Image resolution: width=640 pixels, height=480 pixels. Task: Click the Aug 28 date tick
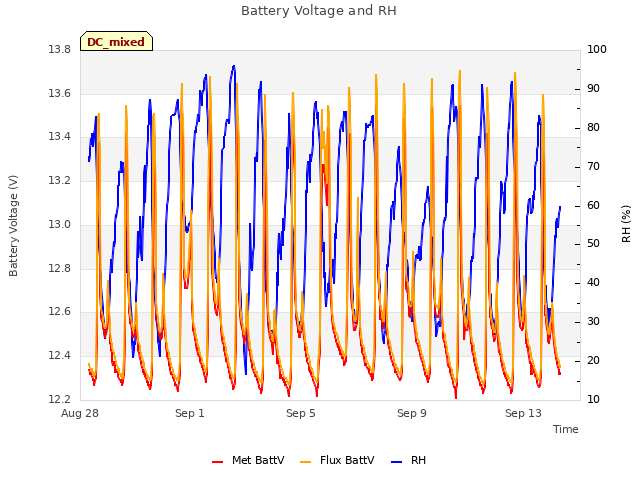(80, 413)
